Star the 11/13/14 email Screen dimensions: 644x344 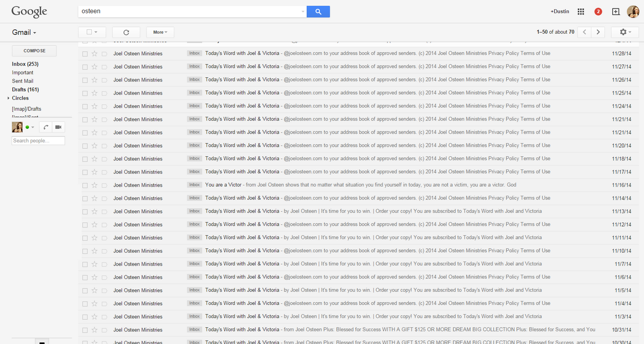point(94,211)
